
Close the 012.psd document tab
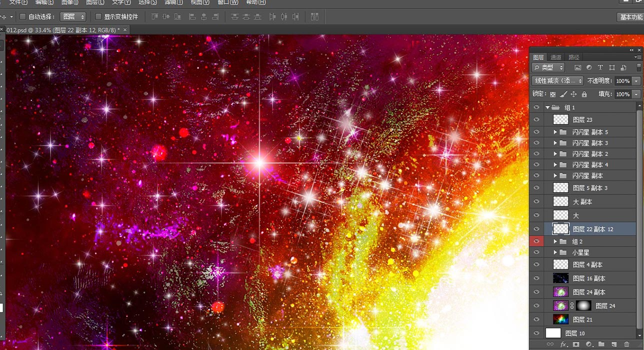[x=125, y=30]
